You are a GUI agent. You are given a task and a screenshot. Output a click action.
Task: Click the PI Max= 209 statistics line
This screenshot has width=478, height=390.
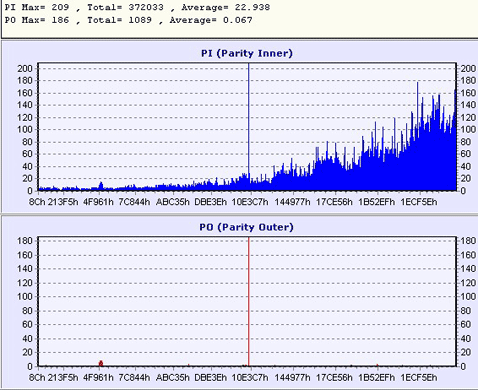(137, 7)
